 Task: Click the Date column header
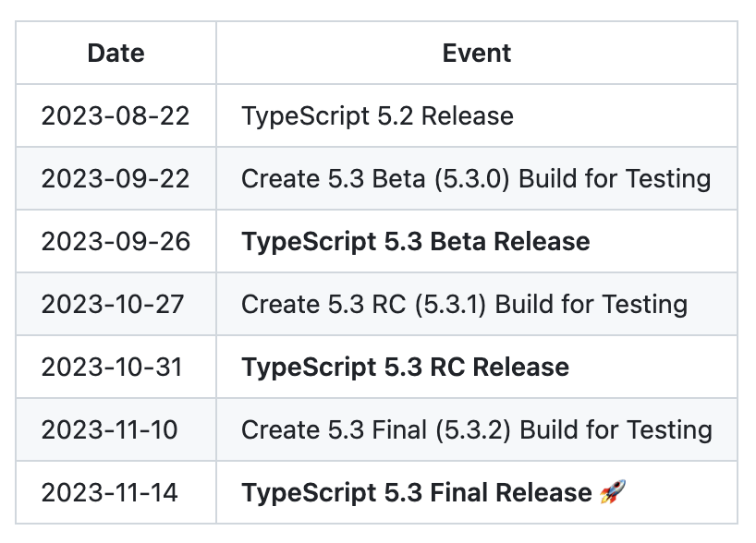(x=116, y=53)
